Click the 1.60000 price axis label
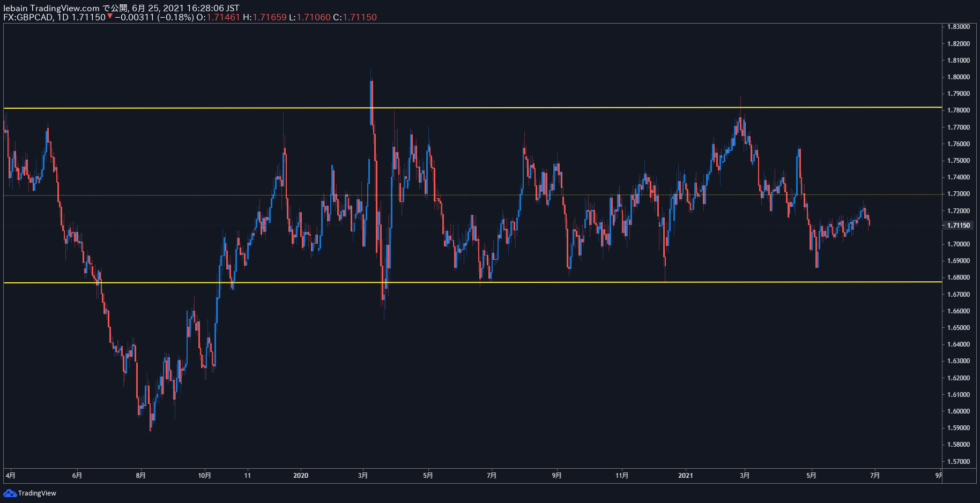 pyautogui.click(x=959, y=411)
